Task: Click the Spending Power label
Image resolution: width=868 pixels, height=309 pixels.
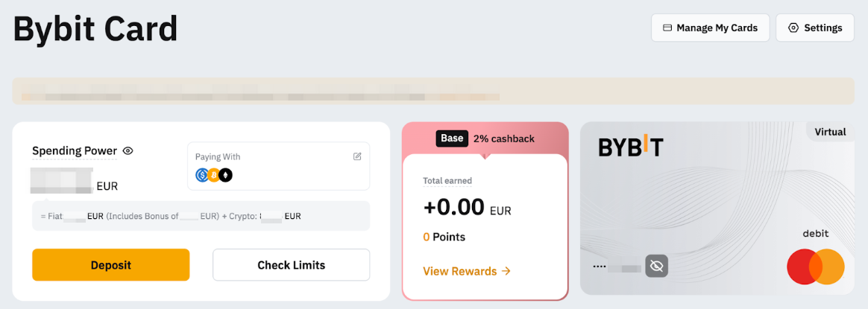Action: (x=74, y=150)
